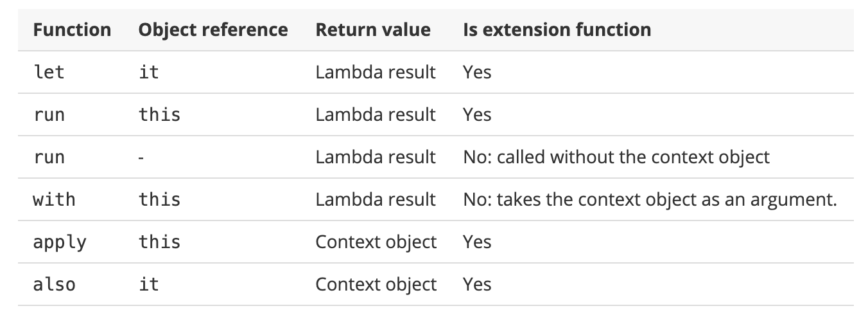Click 'this' reference in the with row

pyautogui.click(x=160, y=199)
